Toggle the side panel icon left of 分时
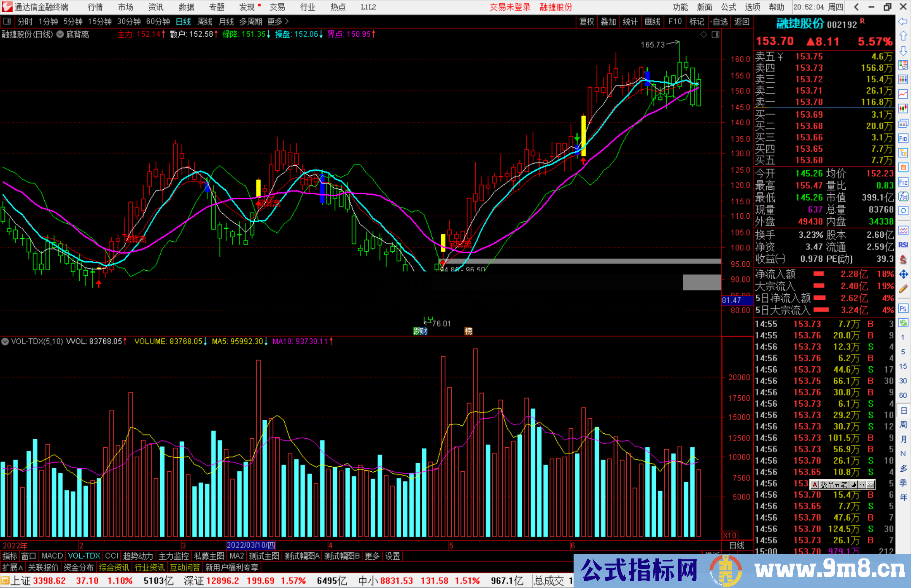The height and width of the screenshot is (588, 911). 7,21
